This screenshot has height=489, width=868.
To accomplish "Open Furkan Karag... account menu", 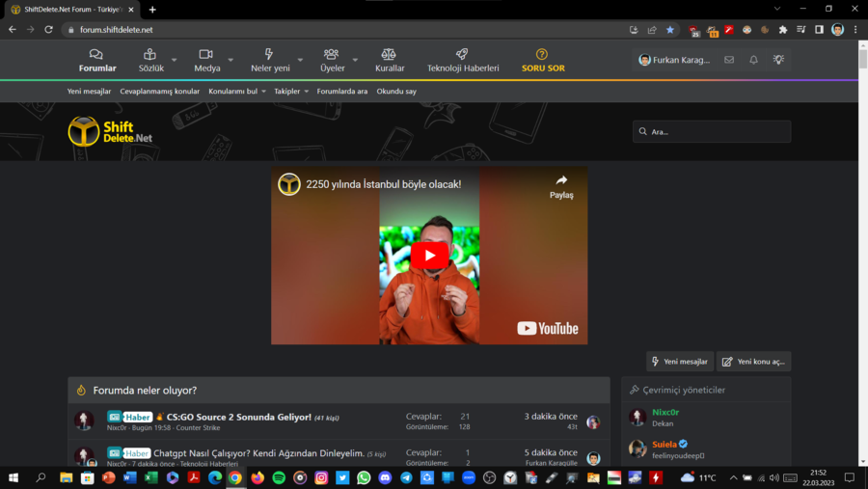I will tap(674, 60).
